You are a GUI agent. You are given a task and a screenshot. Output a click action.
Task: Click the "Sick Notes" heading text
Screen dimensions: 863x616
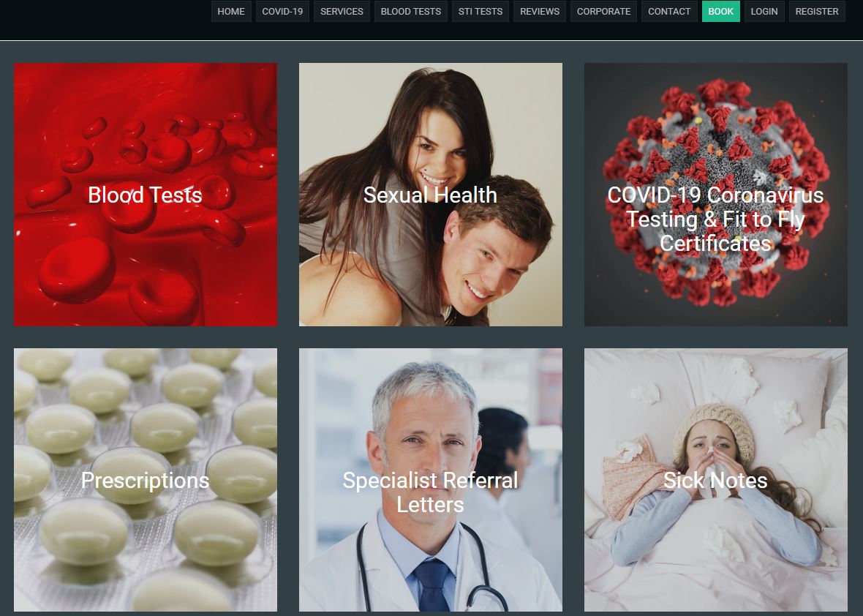click(715, 480)
